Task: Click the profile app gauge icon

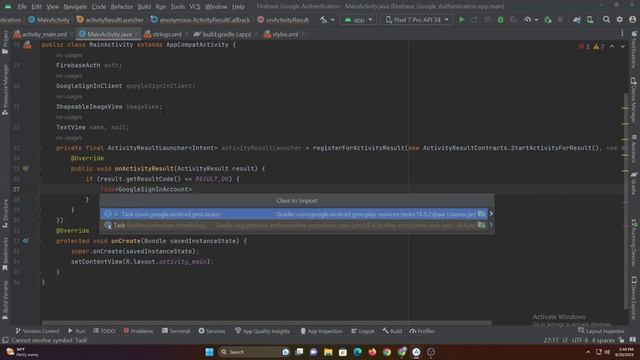Action: [x=527, y=20]
